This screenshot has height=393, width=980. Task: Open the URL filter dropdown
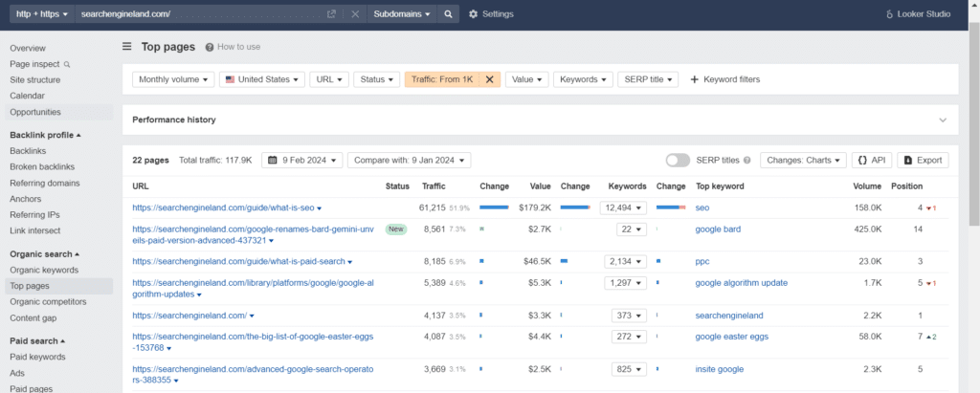coord(329,79)
